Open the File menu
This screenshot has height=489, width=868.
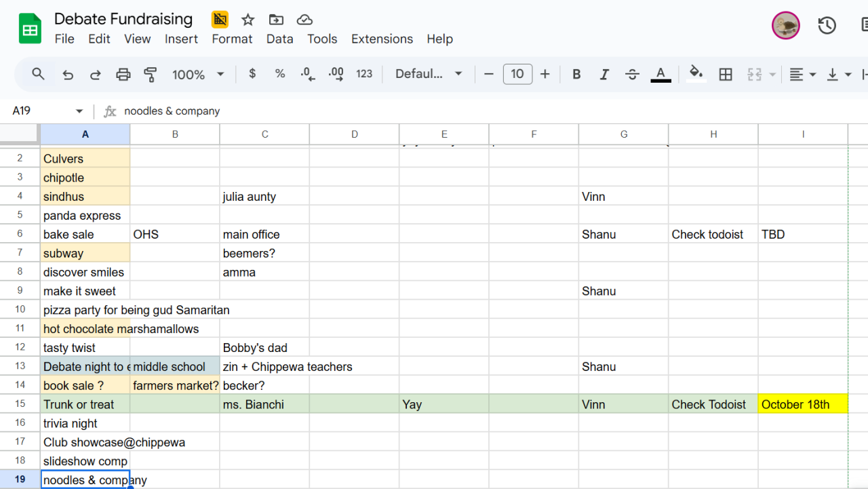pyautogui.click(x=64, y=39)
